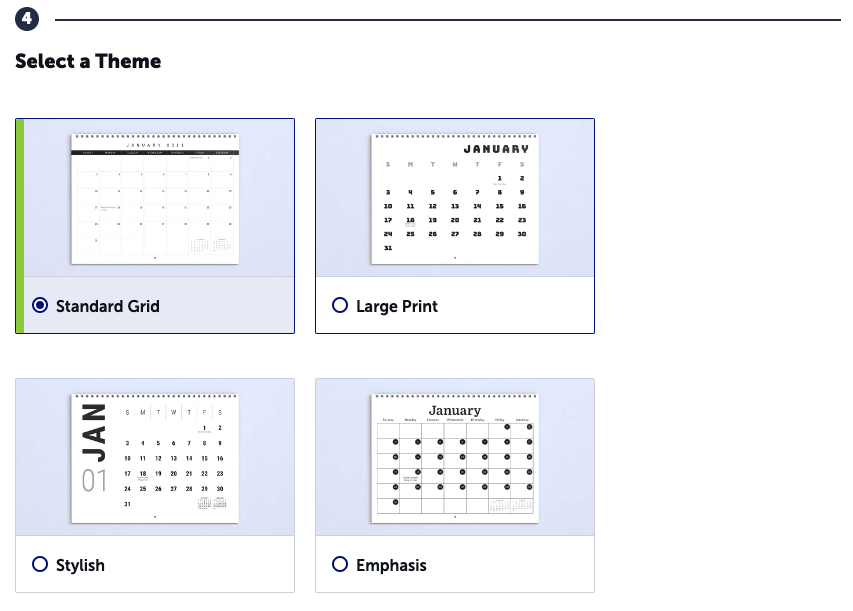Pick the Emphasis theme radio button
This screenshot has width=853, height=611.
click(340, 565)
